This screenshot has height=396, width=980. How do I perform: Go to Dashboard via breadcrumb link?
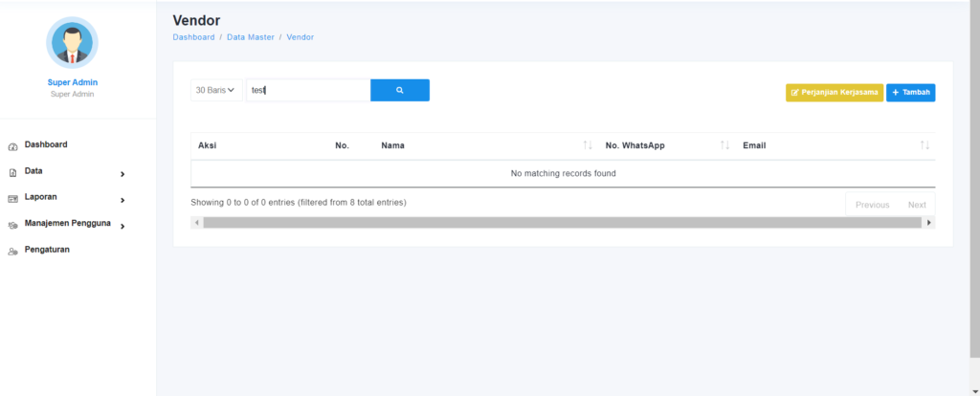click(x=193, y=37)
